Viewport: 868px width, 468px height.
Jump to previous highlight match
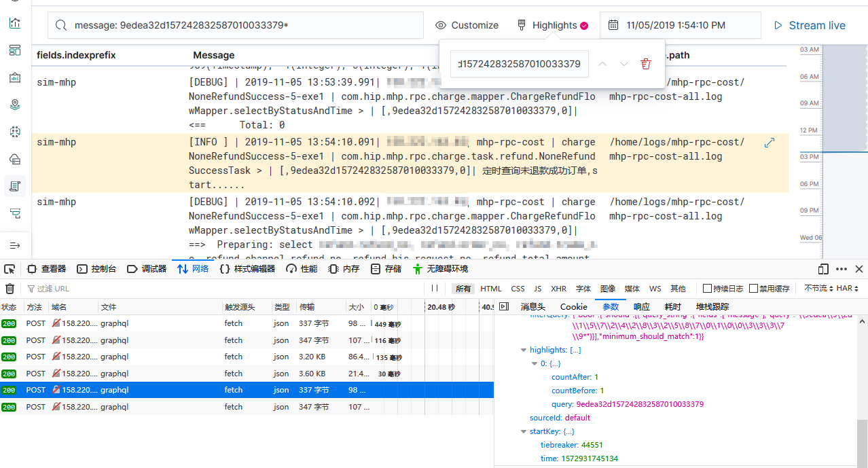(602, 64)
